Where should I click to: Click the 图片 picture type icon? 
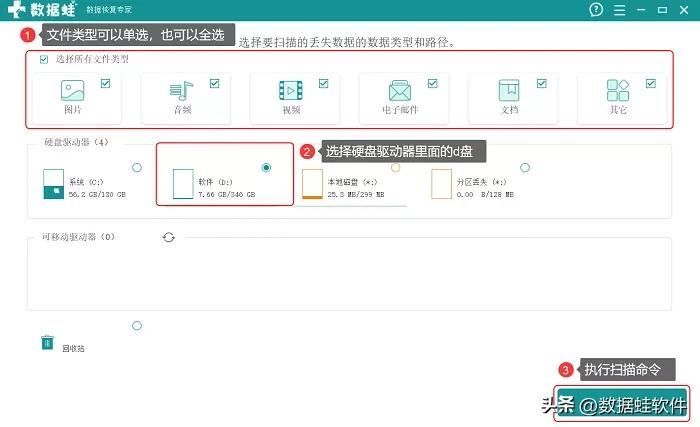72,90
